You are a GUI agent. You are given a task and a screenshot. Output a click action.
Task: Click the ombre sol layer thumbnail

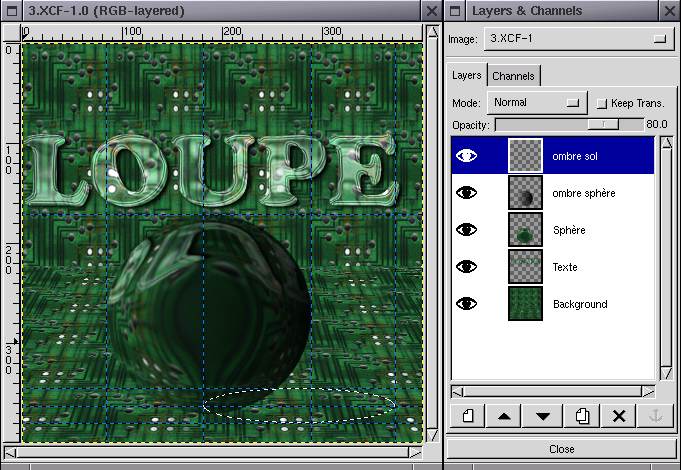(525, 156)
